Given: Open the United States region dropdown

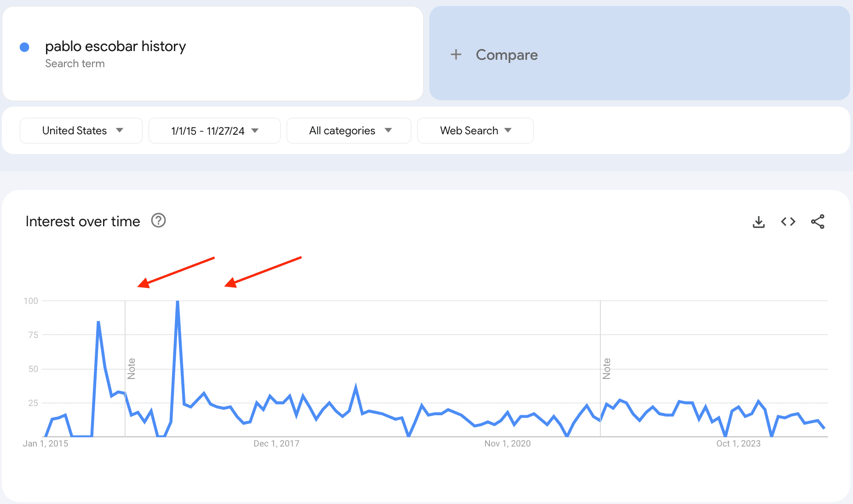Looking at the screenshot, I should pos(81,131).
